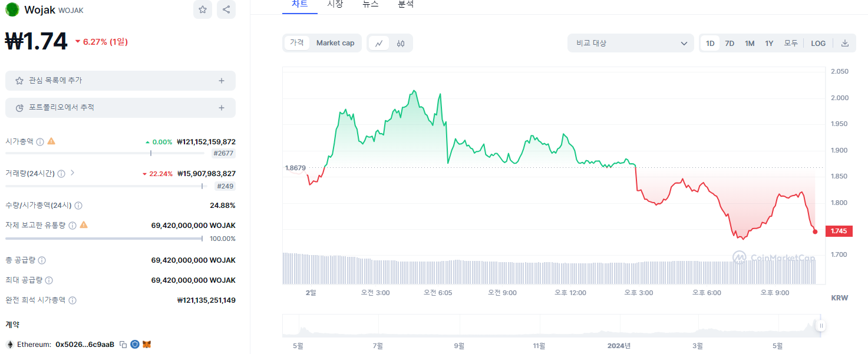Toggle LOG scale on chart
Screen dimensions: 868x354
(818, 43)
